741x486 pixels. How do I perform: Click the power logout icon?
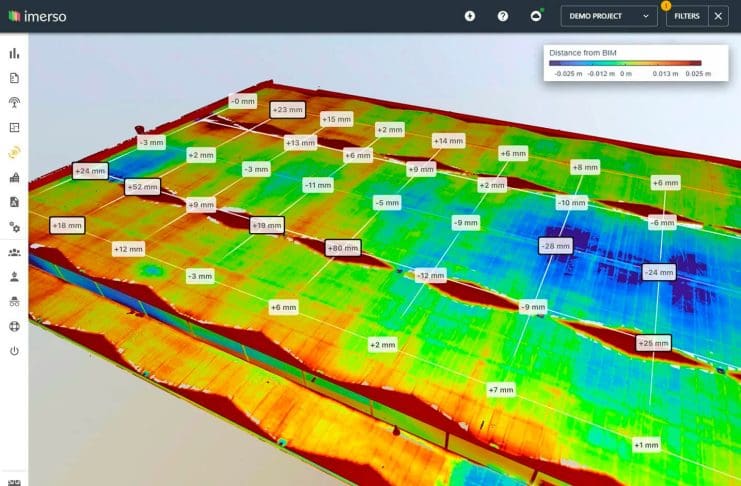[14, 351]
